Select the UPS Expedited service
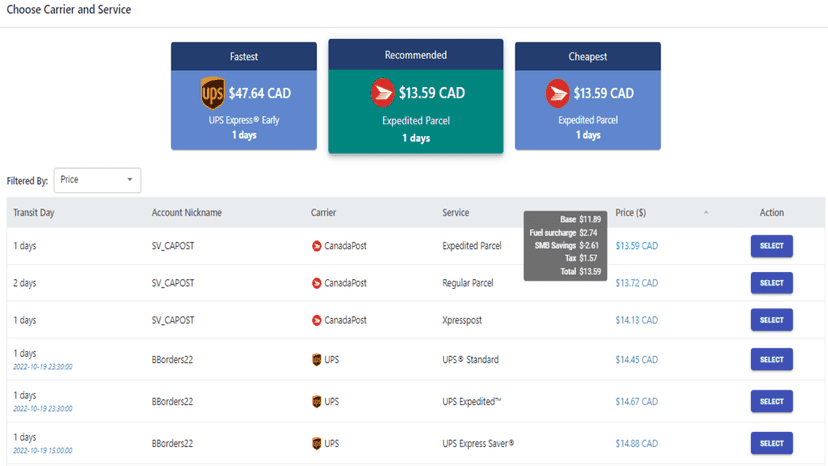 tap(771, 402)
